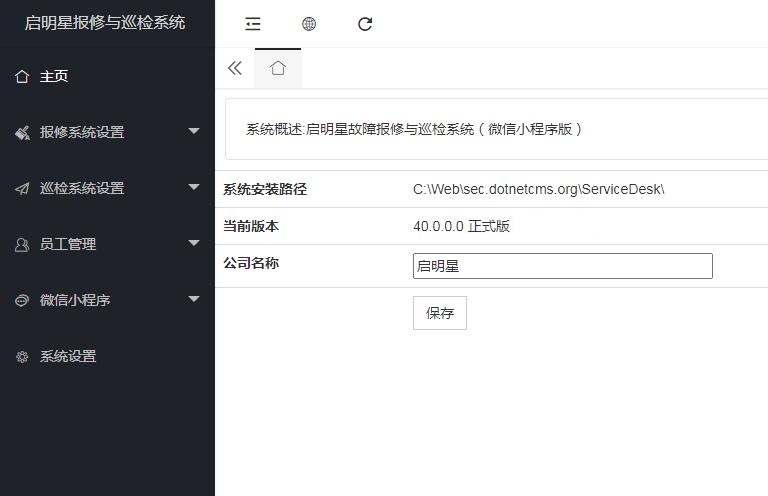Click the user icon beside 员工管理
This screenshot has height=496, width=768.
click(x=22, y=244)
